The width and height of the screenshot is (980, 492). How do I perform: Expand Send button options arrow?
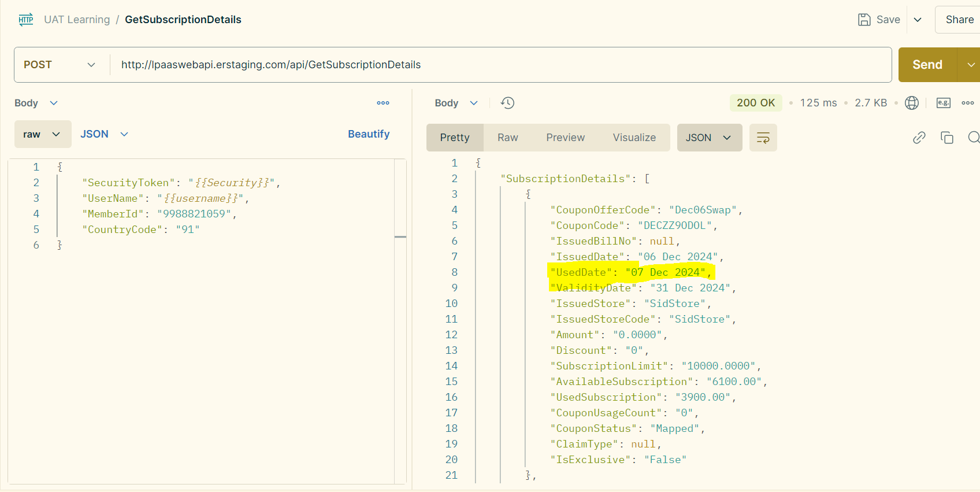click(x=971, y=65)
